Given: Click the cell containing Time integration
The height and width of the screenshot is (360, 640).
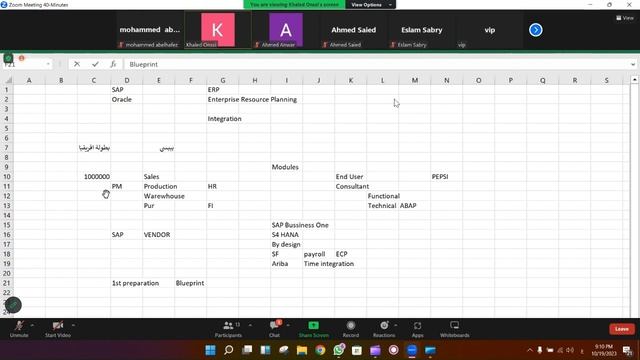Looking at the screenshot, I should pyautogui.click(x=329, y=264).
